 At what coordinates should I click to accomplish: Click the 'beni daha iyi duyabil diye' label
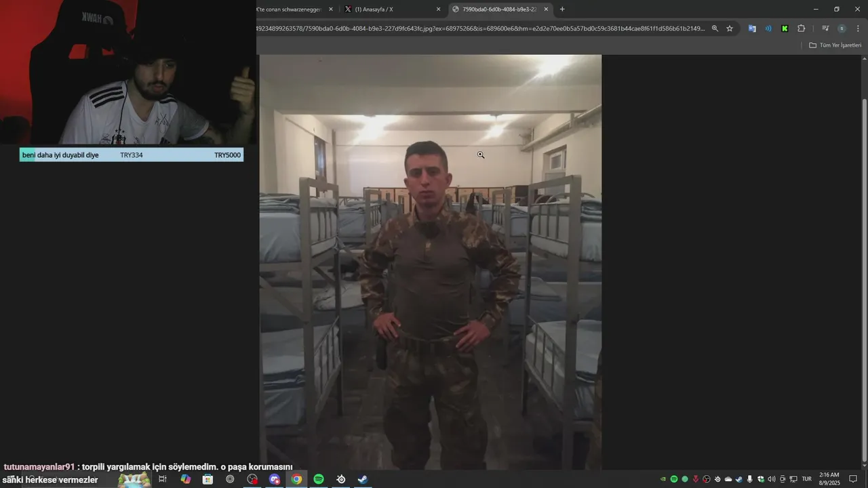[60, 155]
